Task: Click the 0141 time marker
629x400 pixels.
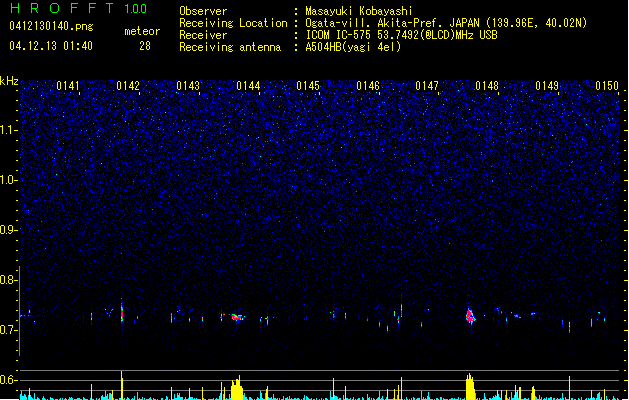Action: pos(68,86)
